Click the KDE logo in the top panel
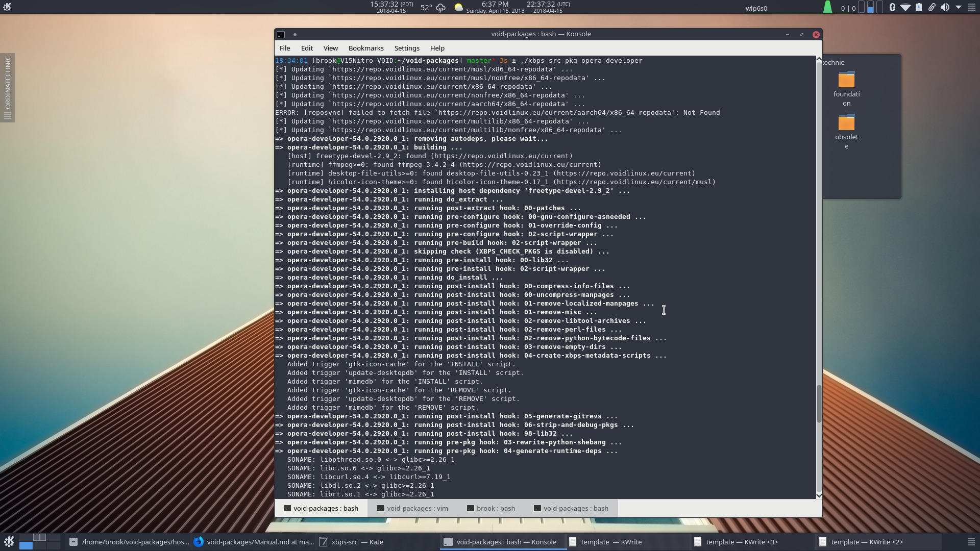This screenshot has width=980, height=551. [7, 7]
